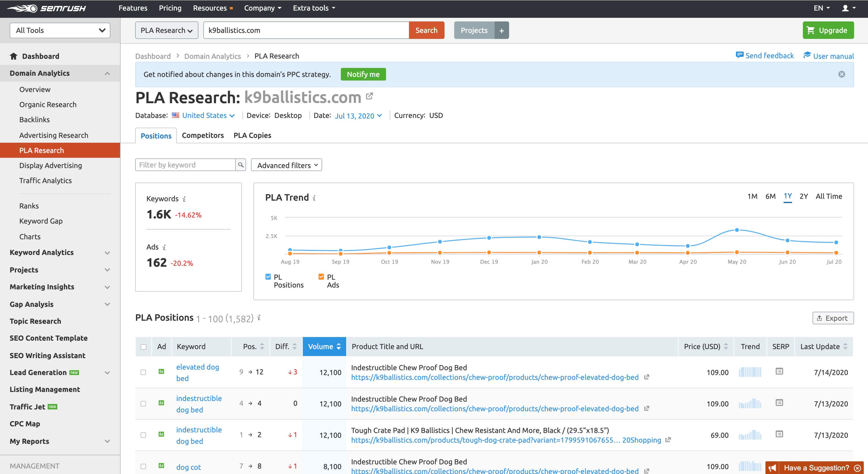Click the Dashboard home icon
This screenshot has height=474, width=868.
click(x=14, y=56)
